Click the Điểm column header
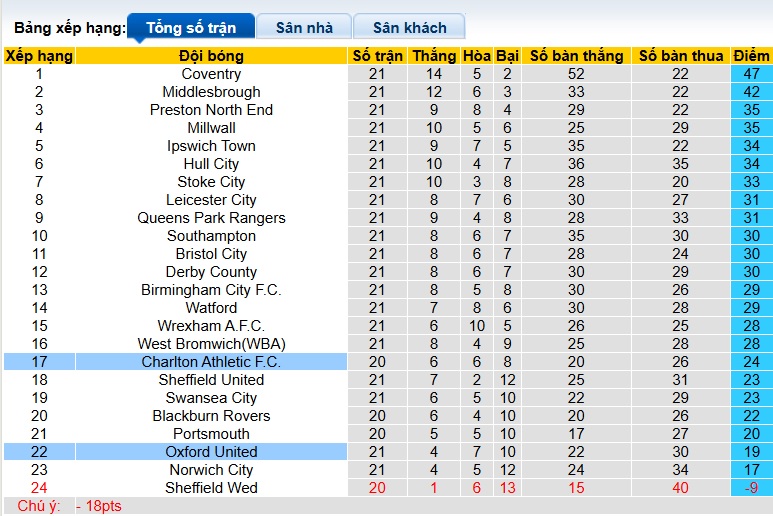Viewport: 773px width, 516px height. [751, 56]
